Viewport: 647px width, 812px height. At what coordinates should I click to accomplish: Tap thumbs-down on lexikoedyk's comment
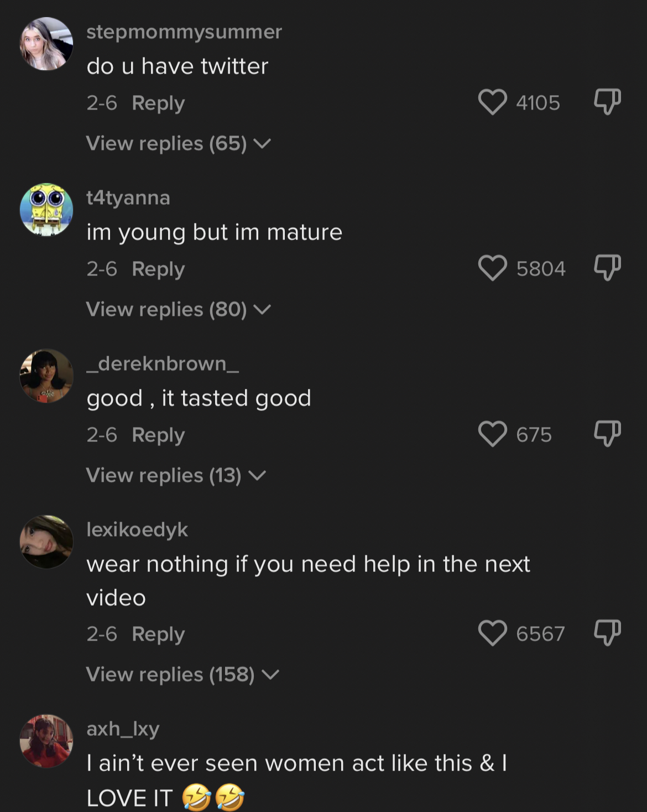point(607,633)
